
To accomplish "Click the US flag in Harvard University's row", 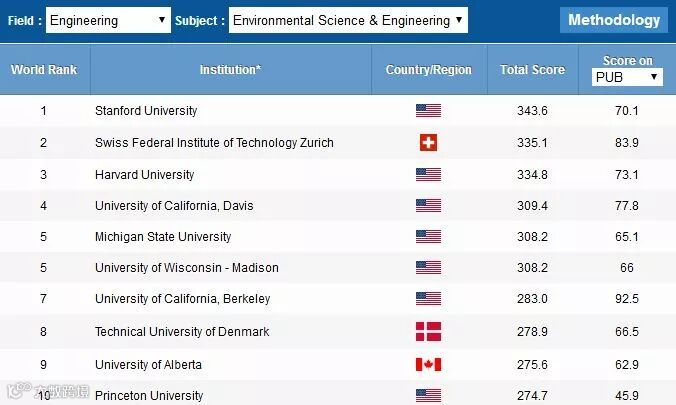I will (x=428, y=175).
